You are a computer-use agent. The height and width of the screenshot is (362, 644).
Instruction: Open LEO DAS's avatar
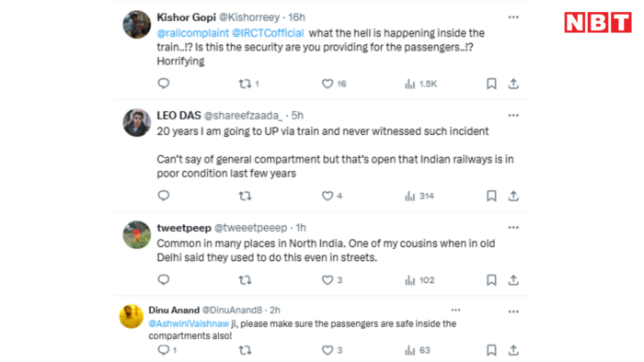[137, 122]
